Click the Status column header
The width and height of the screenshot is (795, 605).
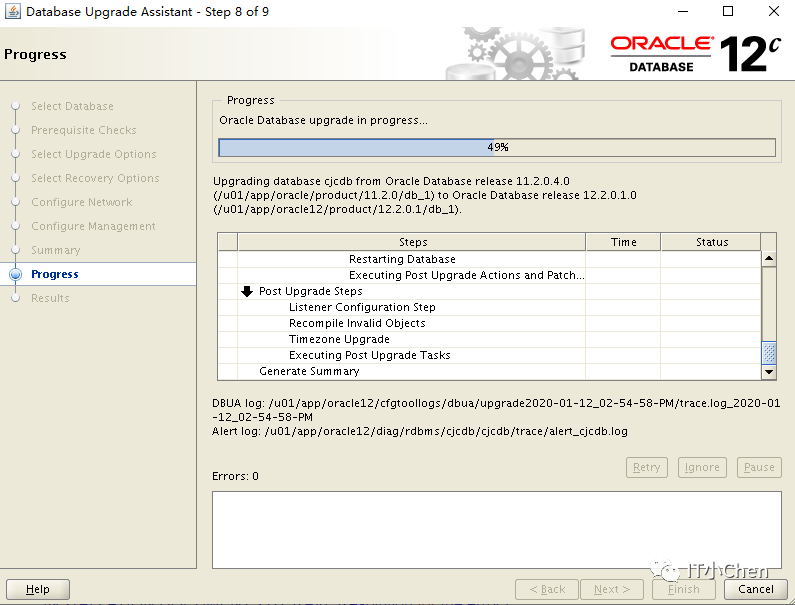coord(711,242)
